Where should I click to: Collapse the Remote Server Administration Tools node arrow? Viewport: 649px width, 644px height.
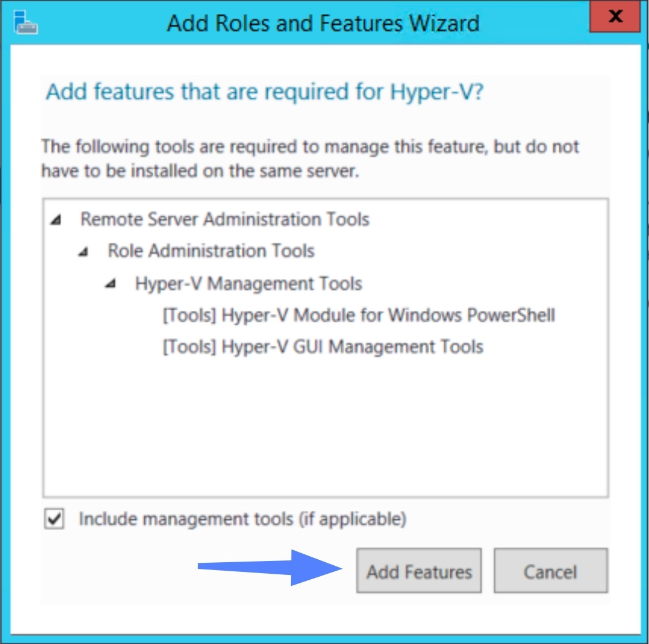[56, 221]
